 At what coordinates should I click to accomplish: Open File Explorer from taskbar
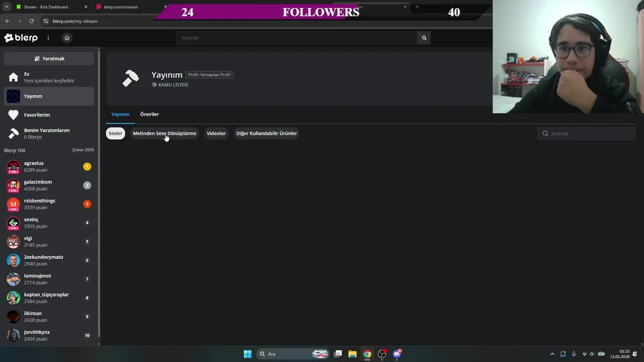(352, 354)
